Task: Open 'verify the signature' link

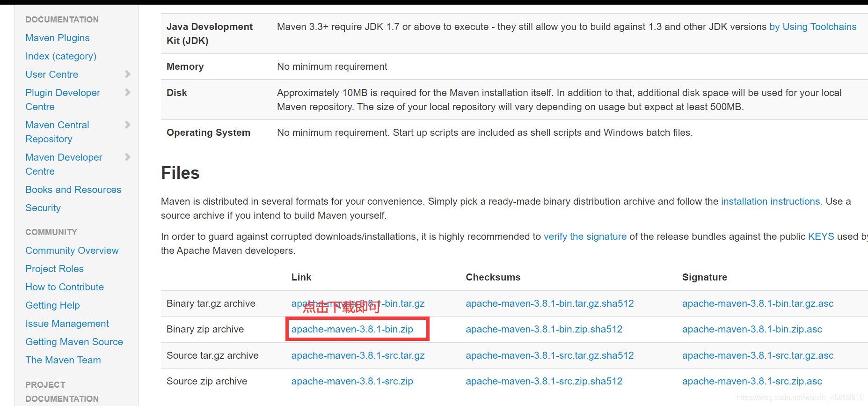Action: (x=585, y=236)
